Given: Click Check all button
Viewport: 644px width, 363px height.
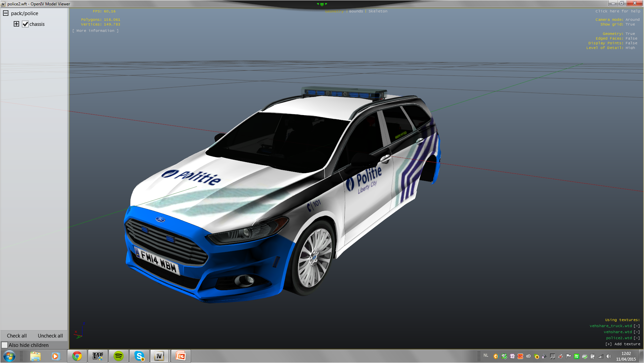Looking at the screenshot, I should click(x=17, y=335).
